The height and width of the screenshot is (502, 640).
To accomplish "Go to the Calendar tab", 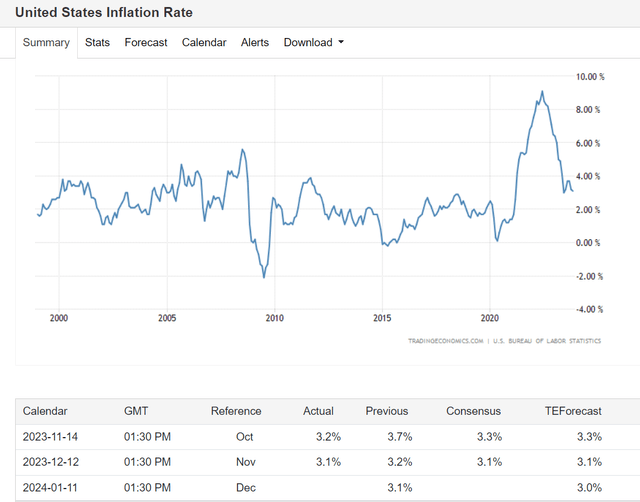I will point(204,42).
